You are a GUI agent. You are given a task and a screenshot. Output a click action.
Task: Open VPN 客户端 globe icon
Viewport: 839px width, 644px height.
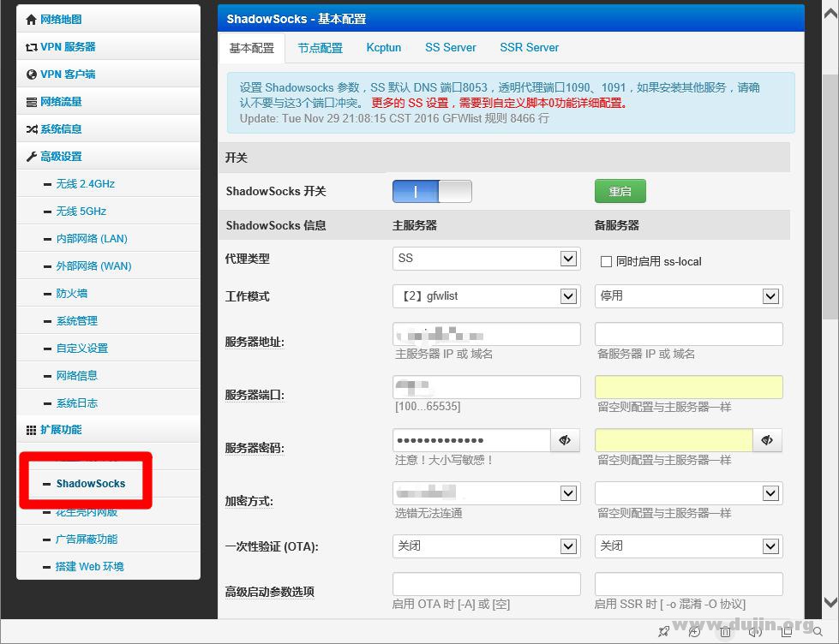pos(31,75)
